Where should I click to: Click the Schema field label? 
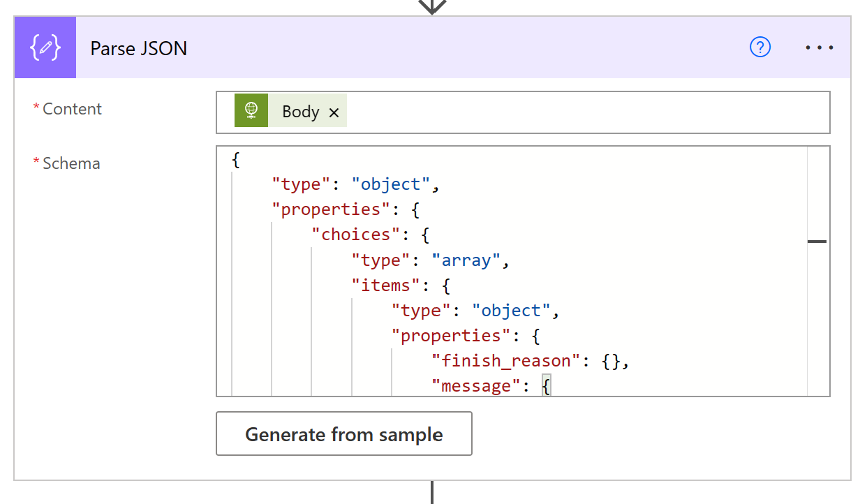tap(71, 163)
